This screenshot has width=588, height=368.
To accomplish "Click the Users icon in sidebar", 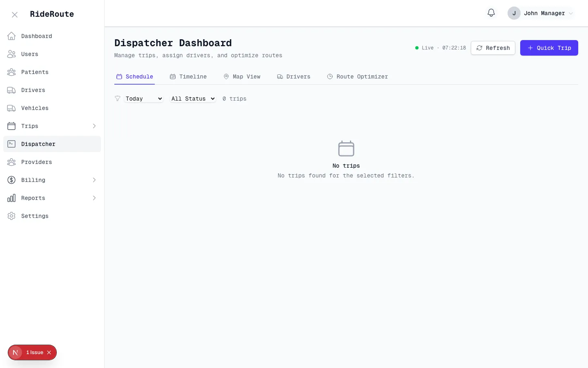I will point(11,54).
